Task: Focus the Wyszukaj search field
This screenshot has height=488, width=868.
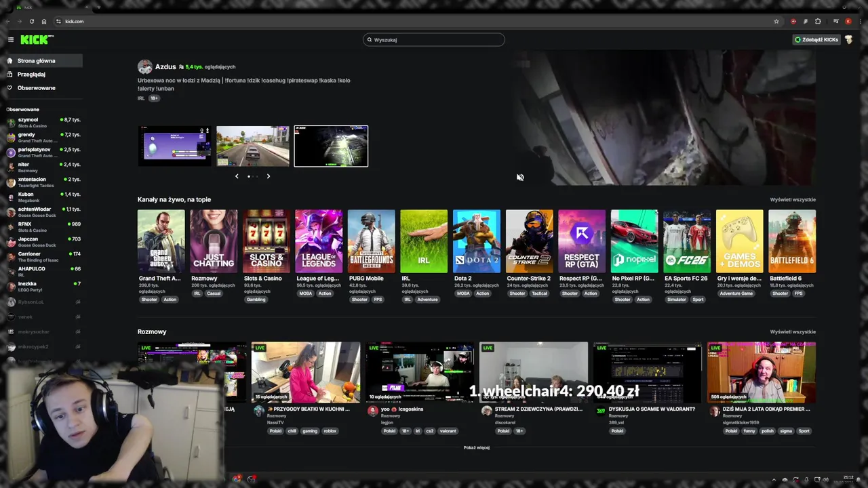Action: click(x=434, y=39)
